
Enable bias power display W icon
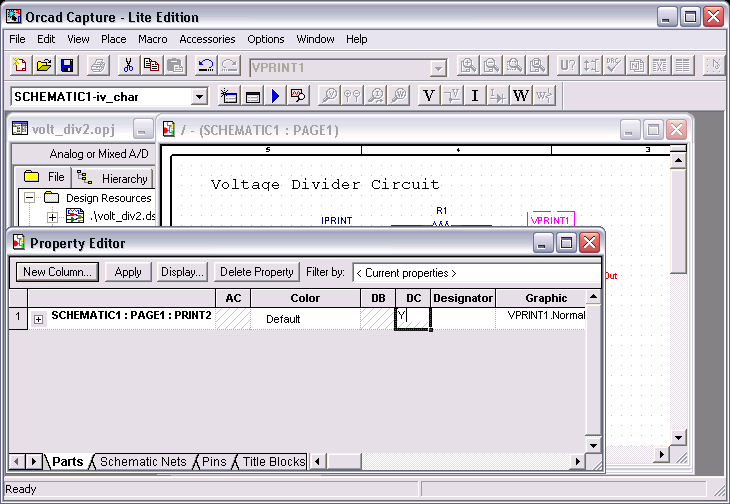(x=520, y=96)
